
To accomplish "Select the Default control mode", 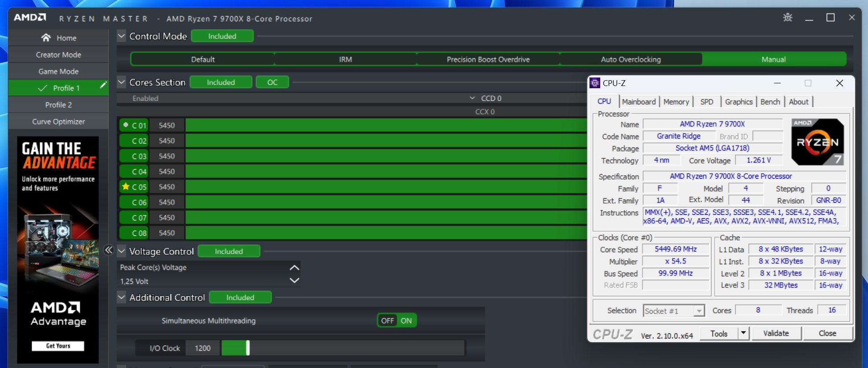I will pos(203,59).
